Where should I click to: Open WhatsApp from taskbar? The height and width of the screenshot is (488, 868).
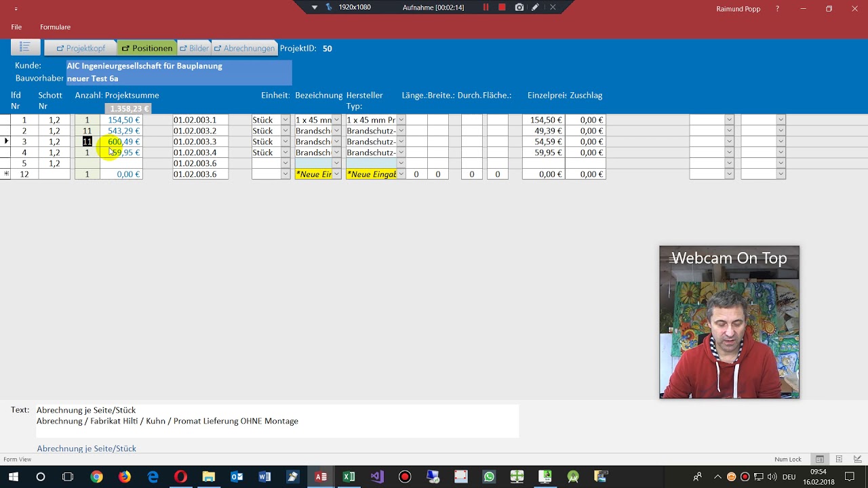pos(489,477)
